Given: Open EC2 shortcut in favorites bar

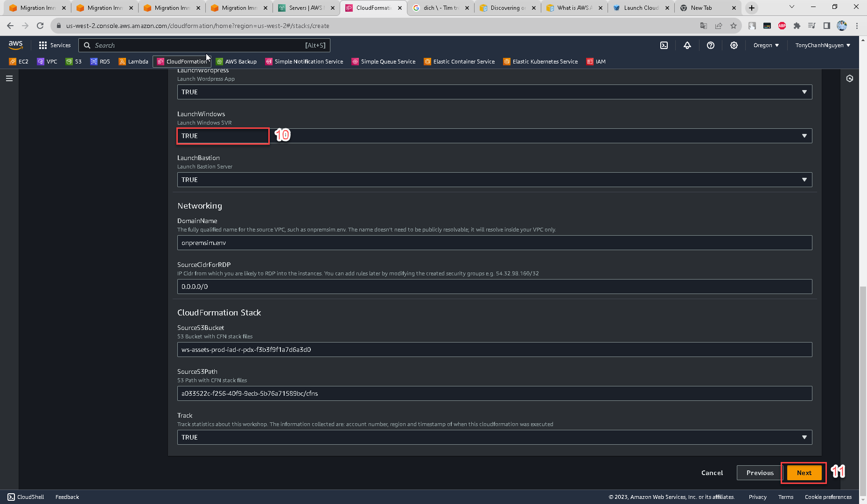Looking at the screenshot, I should pyautogui.click(x=19, y=62).
